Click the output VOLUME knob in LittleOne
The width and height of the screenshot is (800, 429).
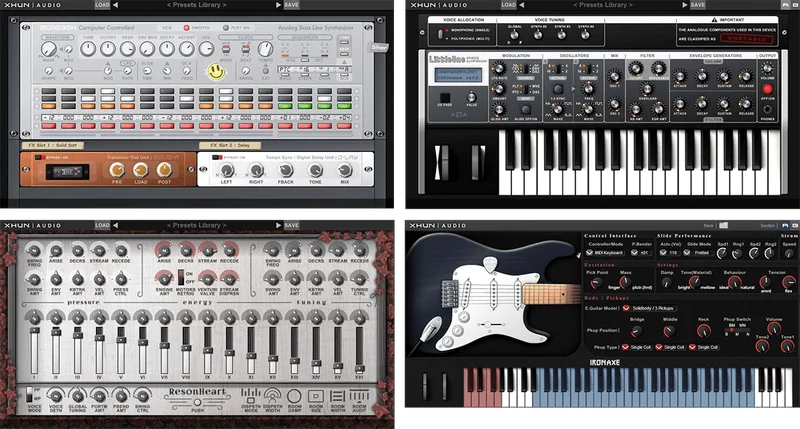[767, 68]
